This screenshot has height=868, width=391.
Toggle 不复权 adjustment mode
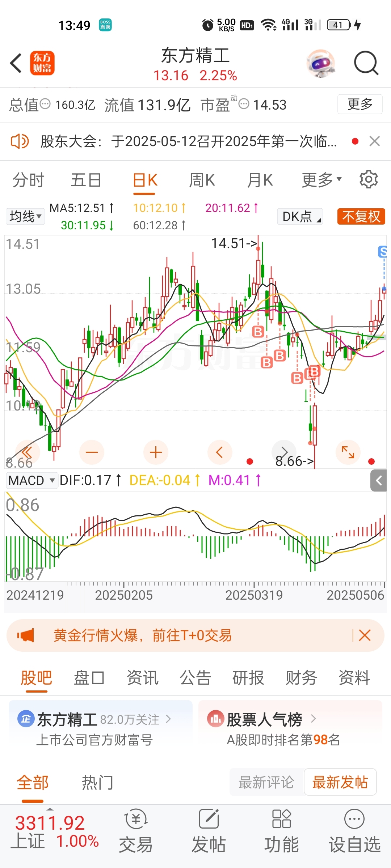(x=361, y=217)
